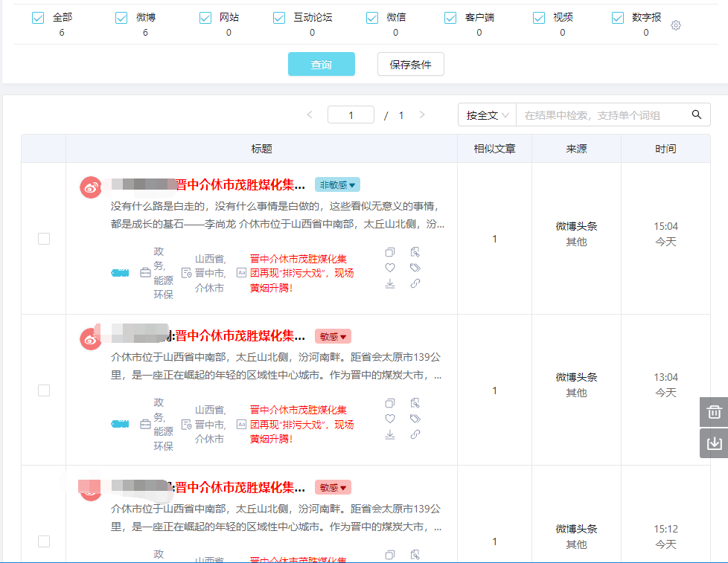Image resolution: width=728 pixels, height=563 pixels.
Task: Click the tag icon in the 13:04 row
Action: point(415,419)
